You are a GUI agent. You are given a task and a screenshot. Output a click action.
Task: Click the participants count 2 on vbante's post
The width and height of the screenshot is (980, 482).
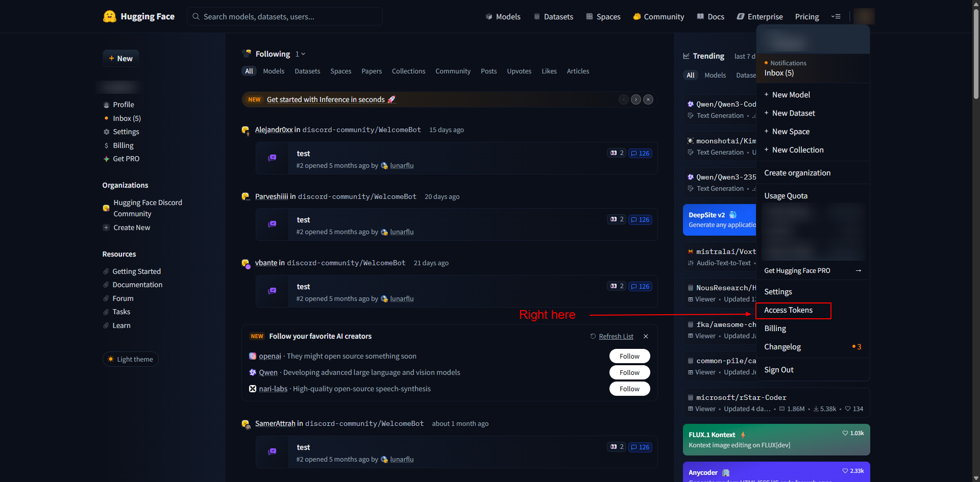(x=617, y=286)
